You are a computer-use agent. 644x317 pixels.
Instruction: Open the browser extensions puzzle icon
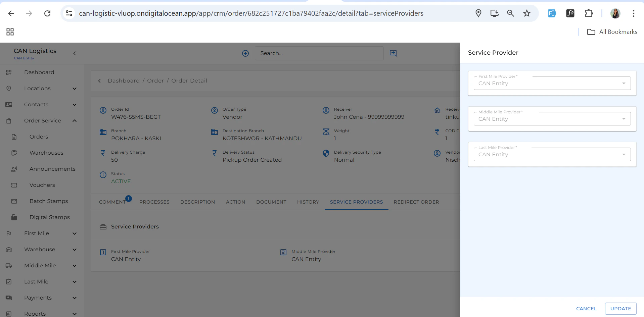click(x=589, y=13)
